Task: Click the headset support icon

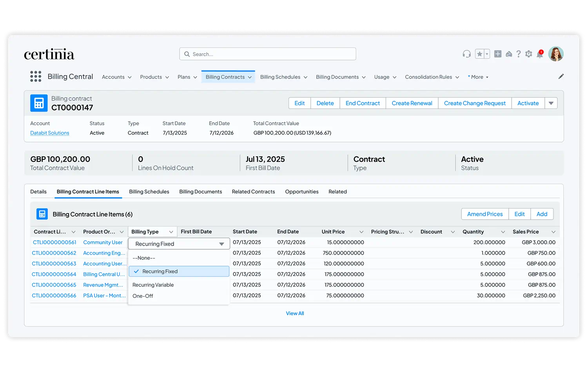Action: tap(466, 54)
